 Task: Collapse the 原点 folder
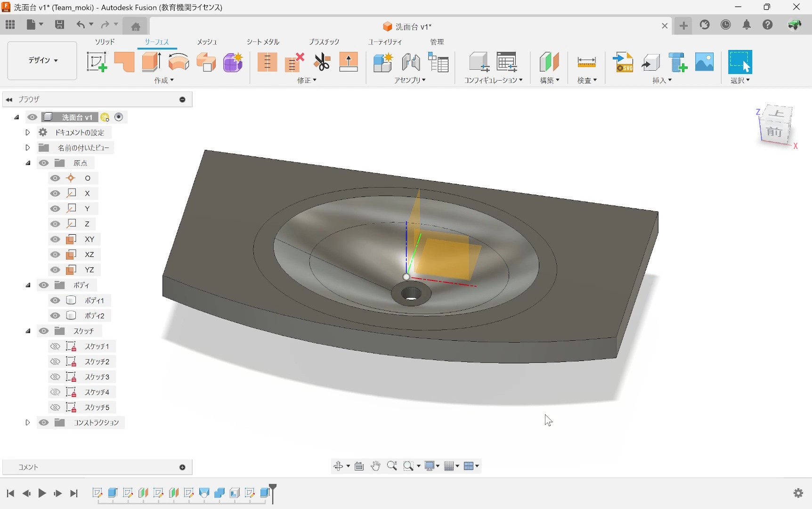28,163
